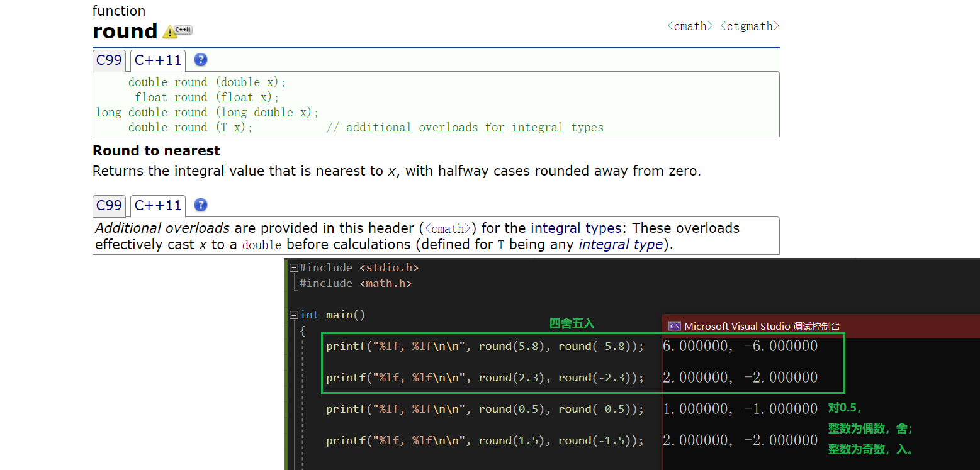Click the printf line with round(0.5)

[x=485, y=409]
